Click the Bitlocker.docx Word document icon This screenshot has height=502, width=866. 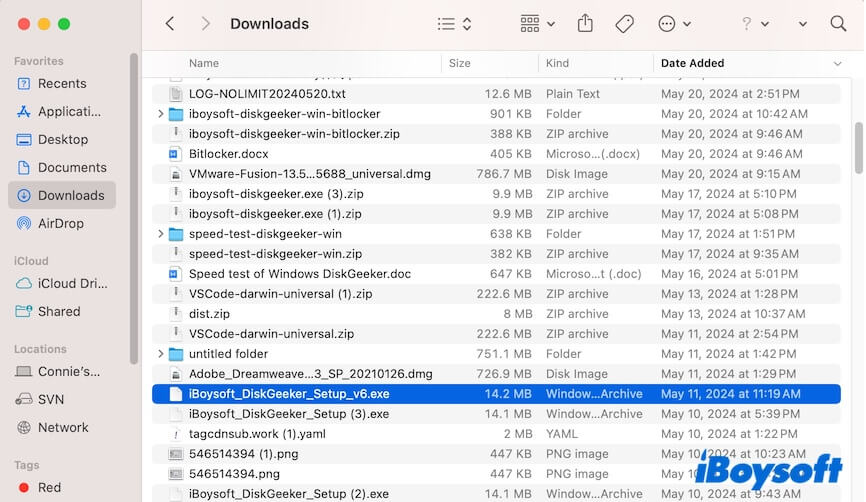click(x=176, y=154)
